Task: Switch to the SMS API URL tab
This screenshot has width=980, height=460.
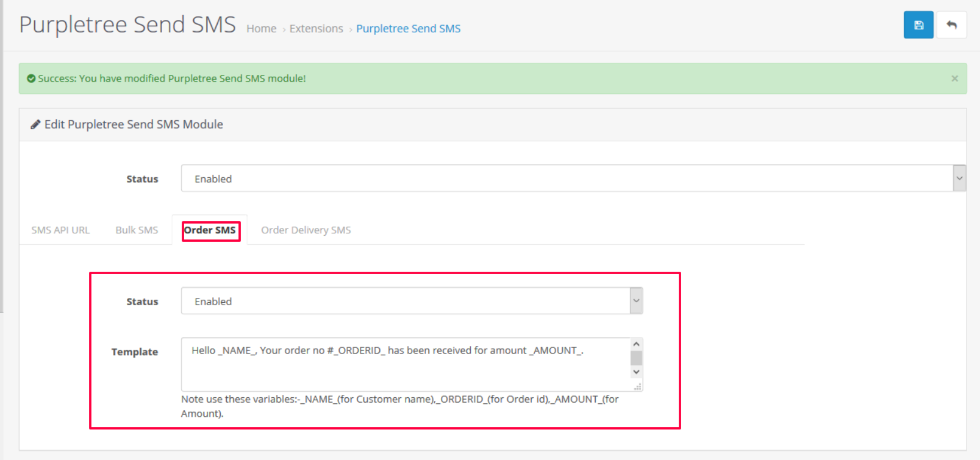Action: tap(60, 230)
